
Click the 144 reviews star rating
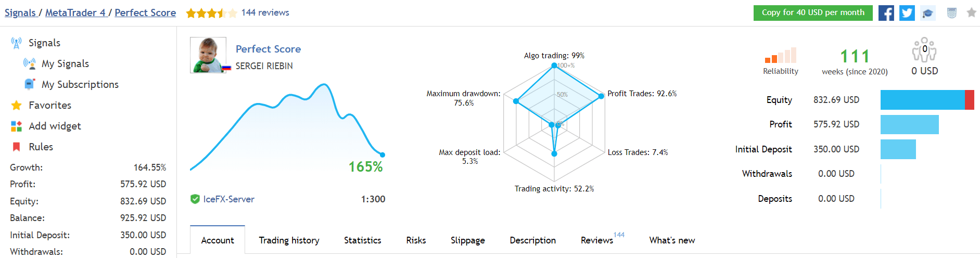[212, 13]
